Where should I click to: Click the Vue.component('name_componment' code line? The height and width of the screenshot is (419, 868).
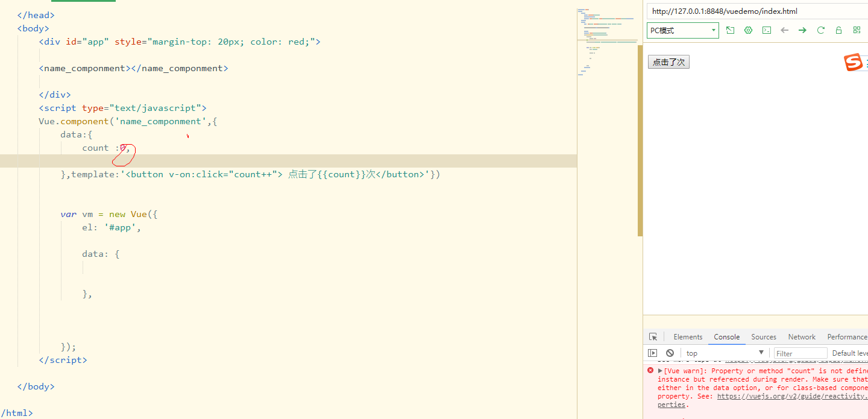[128, 121]
